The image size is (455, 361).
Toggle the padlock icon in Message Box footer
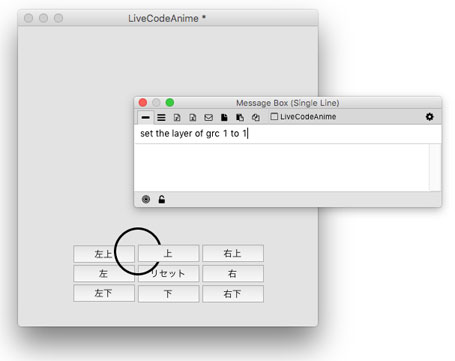[x=162, y=199]
